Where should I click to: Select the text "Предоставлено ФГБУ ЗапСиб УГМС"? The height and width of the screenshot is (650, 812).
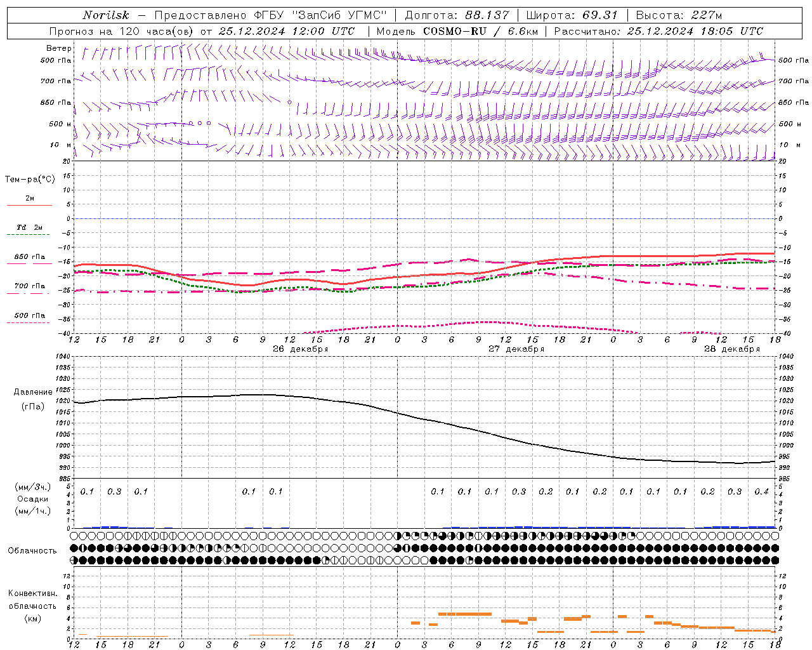[271, 15]
